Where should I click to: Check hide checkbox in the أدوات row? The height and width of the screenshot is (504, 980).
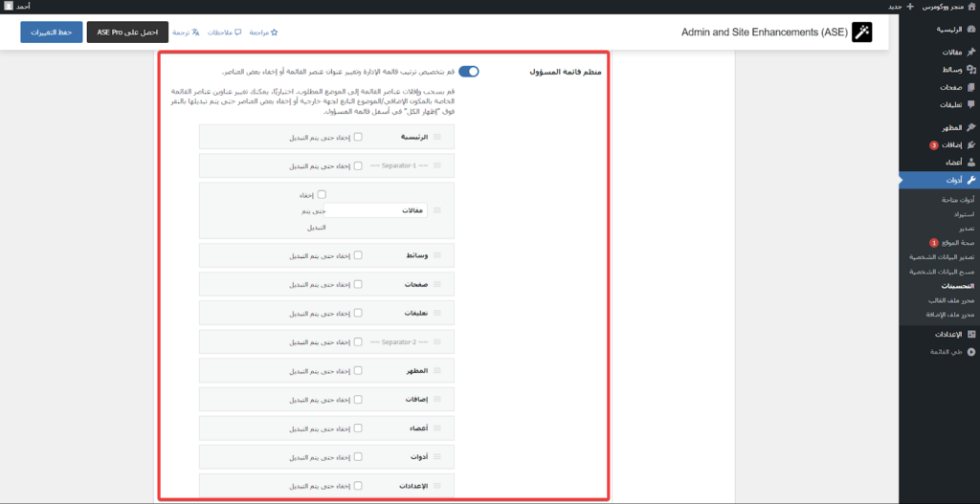click(358, 456)
